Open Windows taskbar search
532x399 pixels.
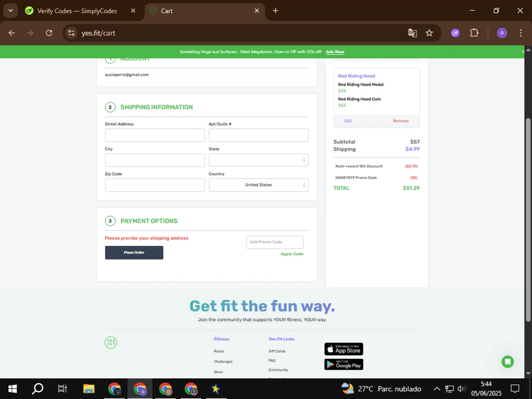click(38, 389)
